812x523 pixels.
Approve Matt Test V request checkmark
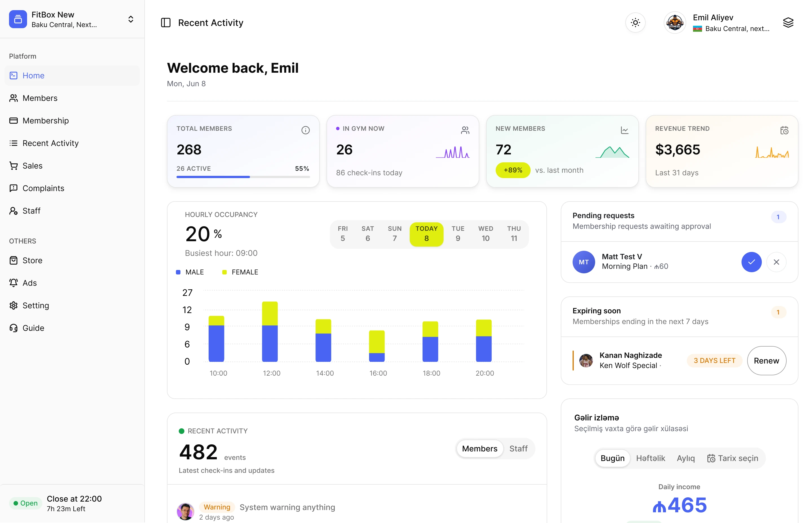pos(751,262)
